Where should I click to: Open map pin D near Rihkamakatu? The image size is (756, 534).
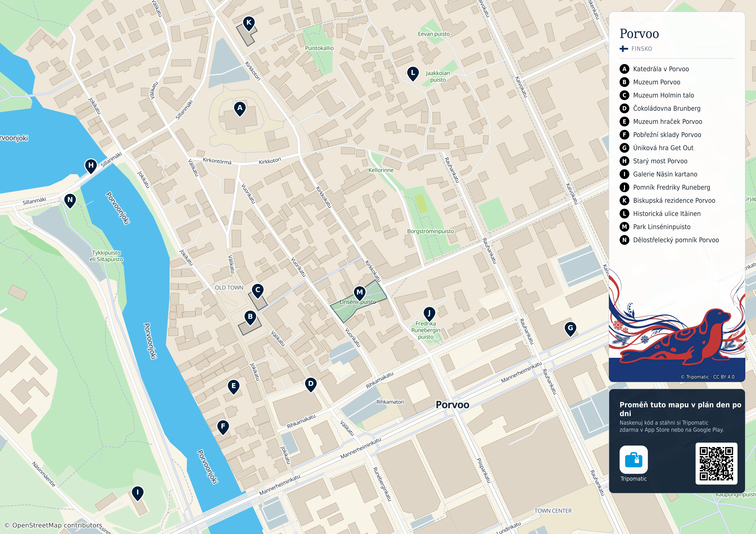[311, 384]
